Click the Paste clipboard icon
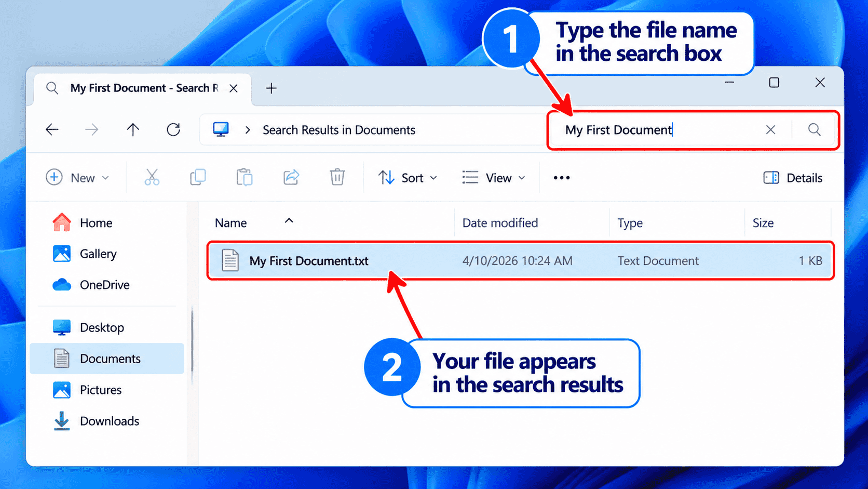The height and width of the screenshot is (489, 868). (244, 177)
